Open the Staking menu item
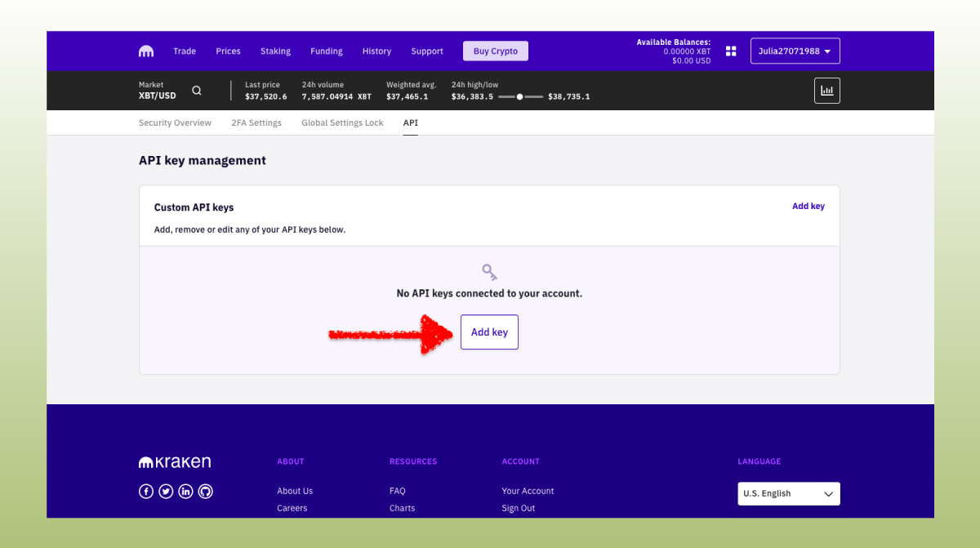 coord(275,51)
